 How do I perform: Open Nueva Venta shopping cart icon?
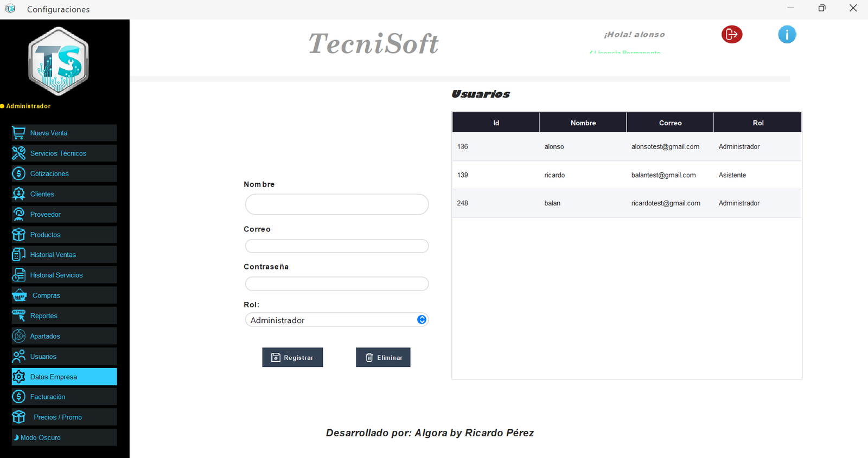click(18, 133)
